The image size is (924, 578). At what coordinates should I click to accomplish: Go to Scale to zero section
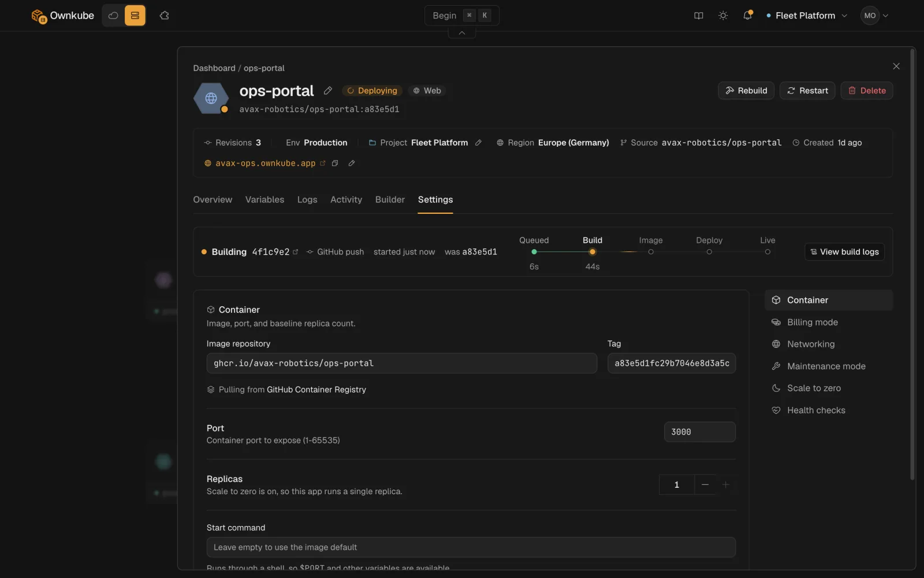(x=829, y=388)
